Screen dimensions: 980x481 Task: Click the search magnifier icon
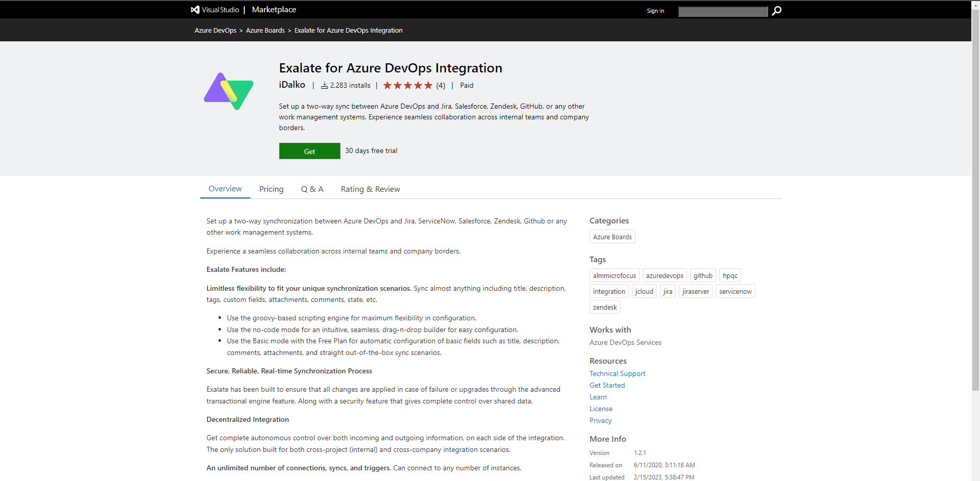(x=776, y=11)
